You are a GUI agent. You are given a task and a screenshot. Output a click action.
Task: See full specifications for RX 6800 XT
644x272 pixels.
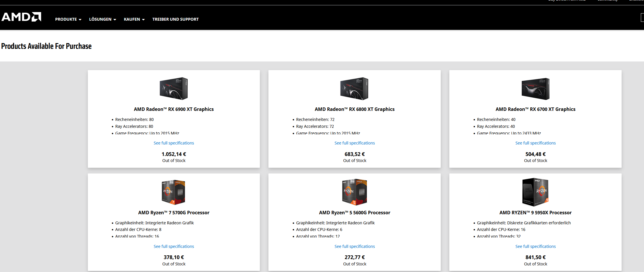coord(355,143)
